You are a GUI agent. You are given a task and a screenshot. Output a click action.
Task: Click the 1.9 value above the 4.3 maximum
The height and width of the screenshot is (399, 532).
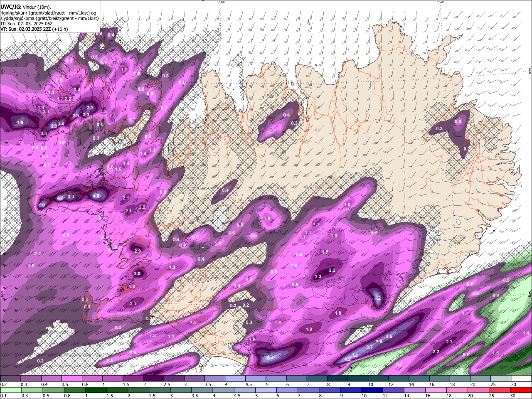309,329
